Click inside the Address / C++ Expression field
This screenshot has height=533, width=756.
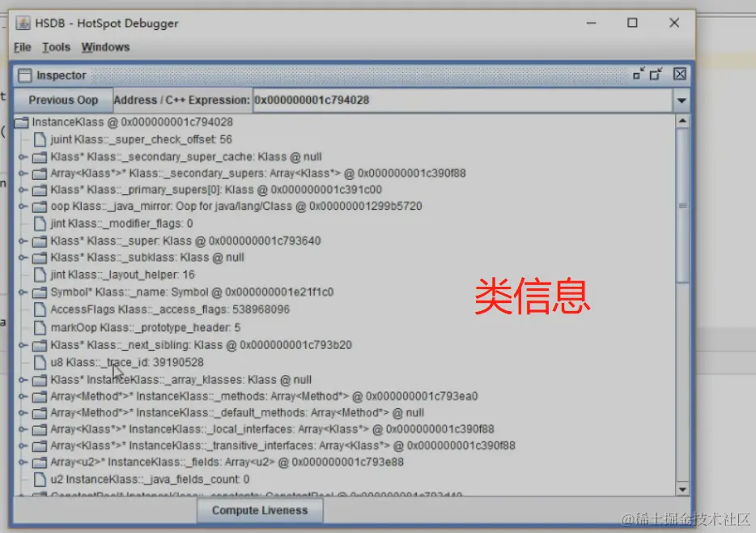(405, 101)
